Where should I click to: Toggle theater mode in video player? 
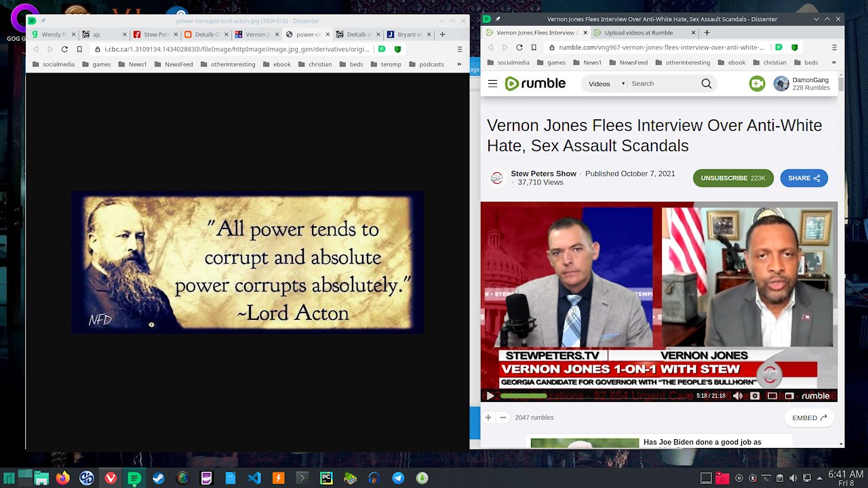(772, 396)
